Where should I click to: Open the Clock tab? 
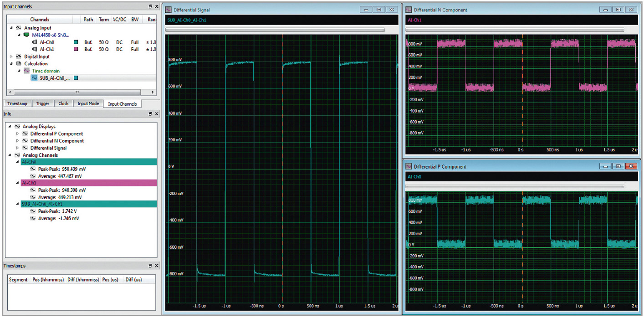64,103
